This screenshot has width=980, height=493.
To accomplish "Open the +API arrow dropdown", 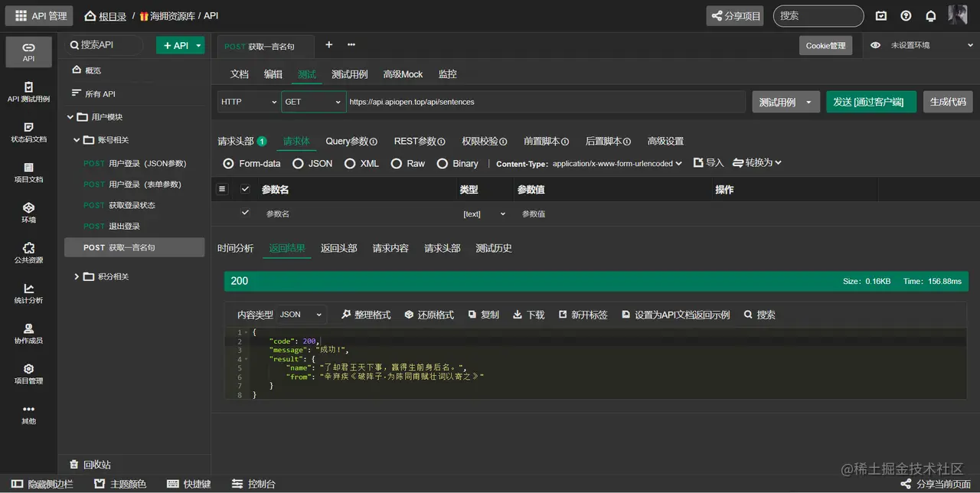I will (199, 46).
